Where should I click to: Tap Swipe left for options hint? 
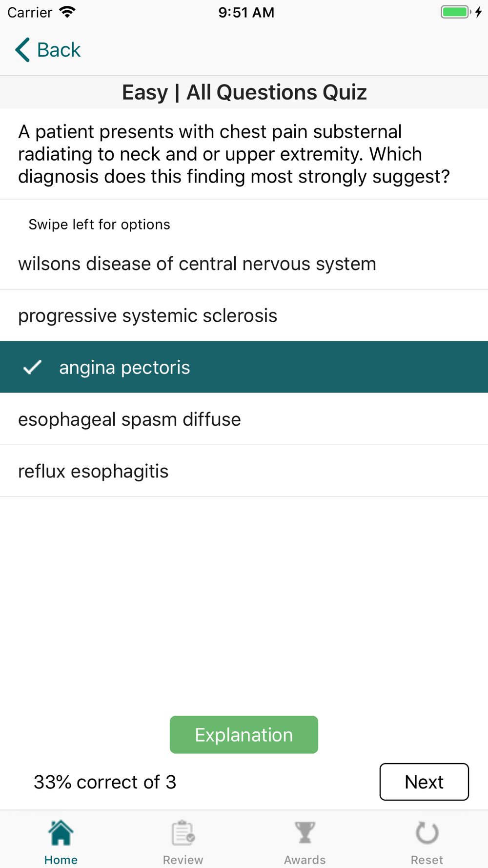coord(99,225)
